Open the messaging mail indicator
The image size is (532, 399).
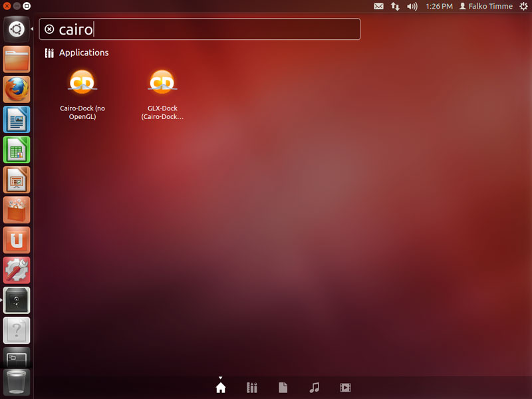coord(378,6)
